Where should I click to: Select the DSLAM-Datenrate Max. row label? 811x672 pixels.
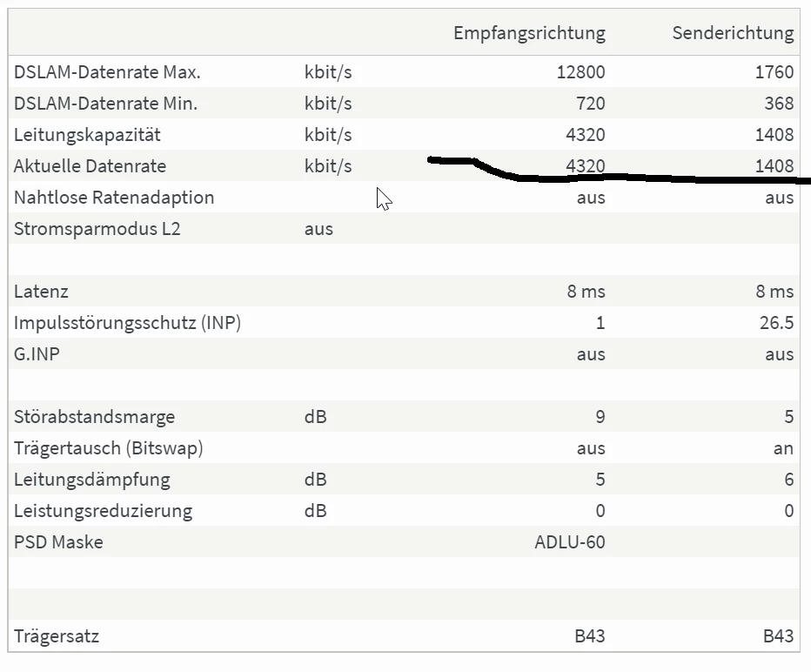(x=100, y=72)
